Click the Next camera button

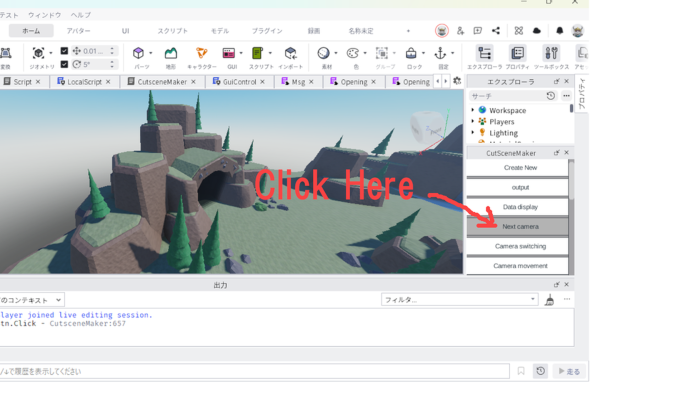point(518,227)
